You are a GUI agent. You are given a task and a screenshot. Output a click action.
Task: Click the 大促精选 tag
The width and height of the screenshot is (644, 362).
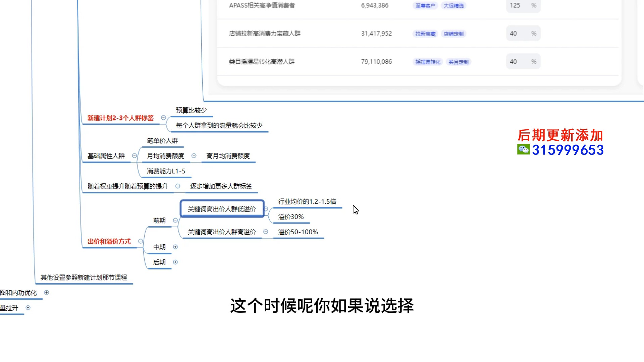453,6
